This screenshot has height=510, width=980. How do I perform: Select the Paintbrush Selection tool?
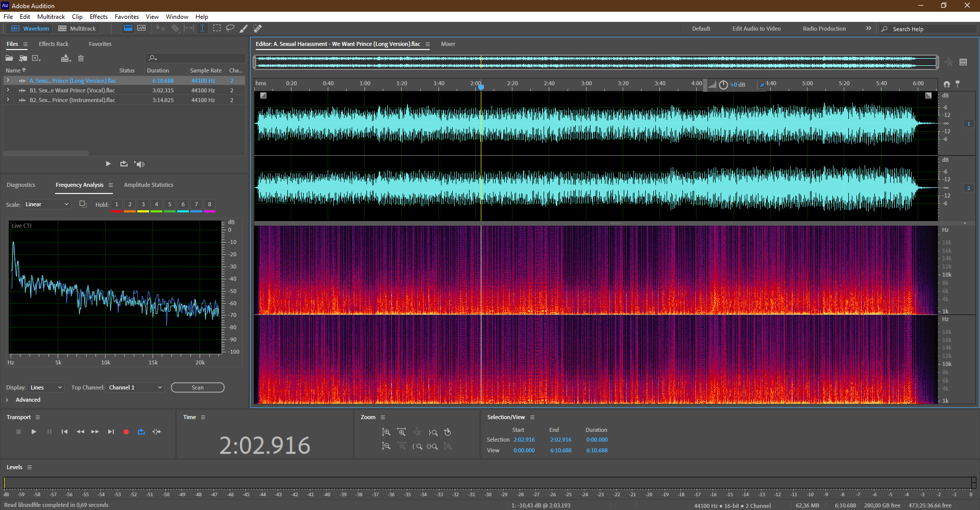click(244, 29)
